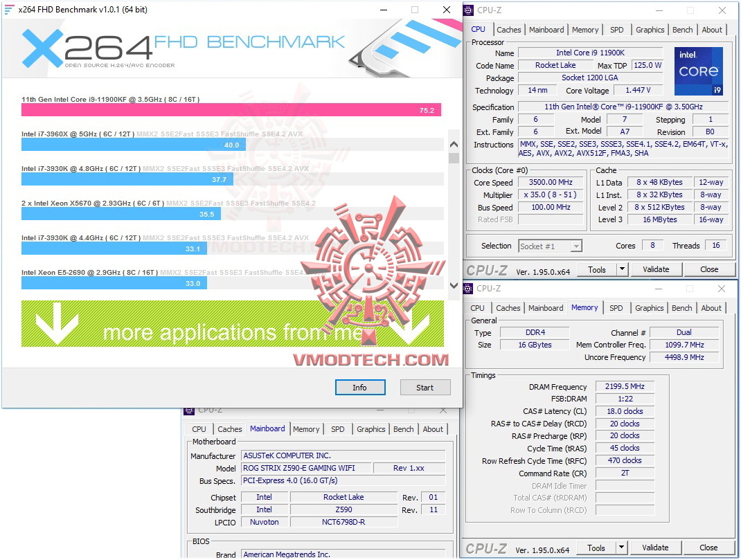Select Bench tab in Memory CPU-Z window

click(x=682, y=308)
